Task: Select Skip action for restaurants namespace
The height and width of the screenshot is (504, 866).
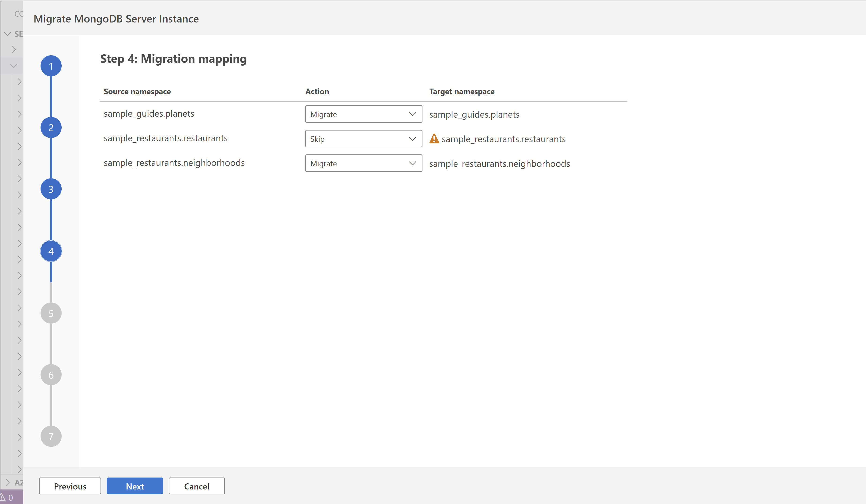Action: [x=362, y=138]
